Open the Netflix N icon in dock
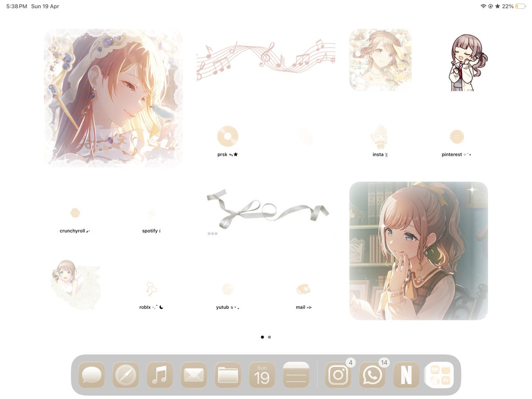 tap(406, 375)
